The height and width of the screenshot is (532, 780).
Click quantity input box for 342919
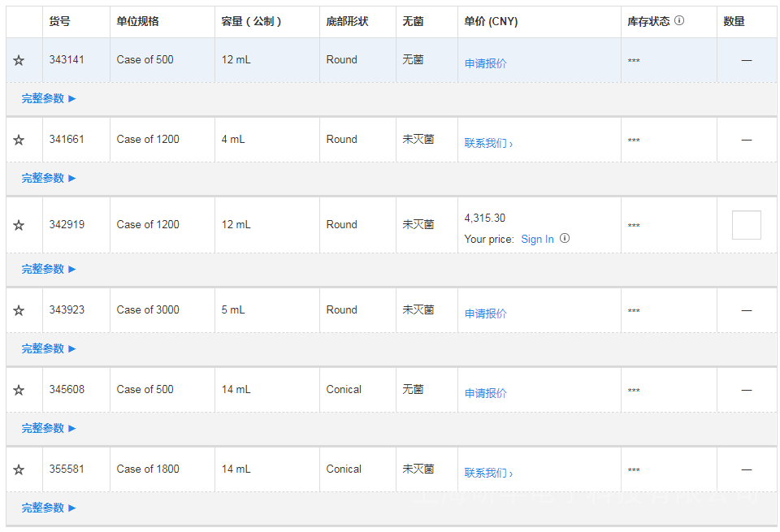tap(746, 225)
